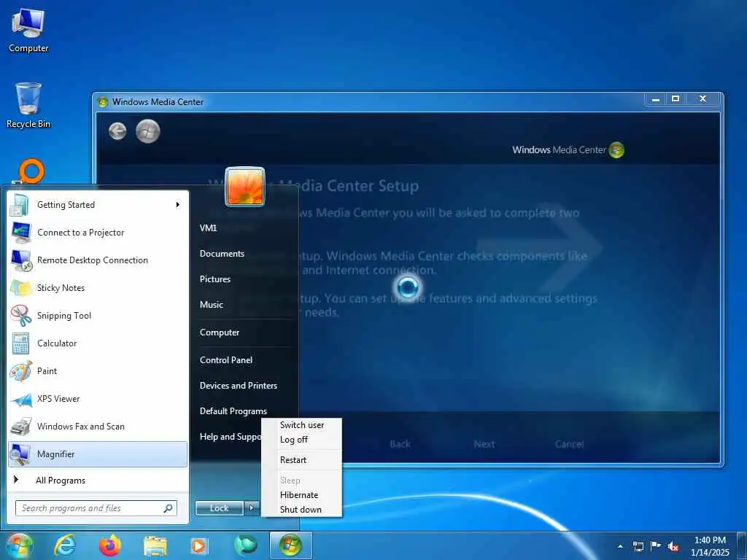Image resolution: width=747 pixels, height=560 pixels.
Task: Click the search magnifying glass icon
Action: (169, 508)
